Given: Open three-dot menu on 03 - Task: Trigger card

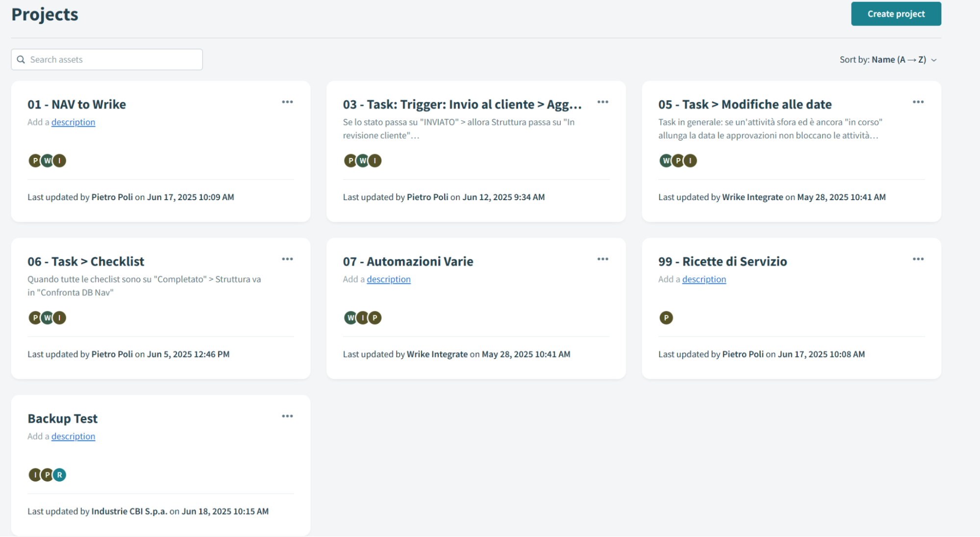Looking at the screenshot, I should pyautogui.click(x=603, y=102).
